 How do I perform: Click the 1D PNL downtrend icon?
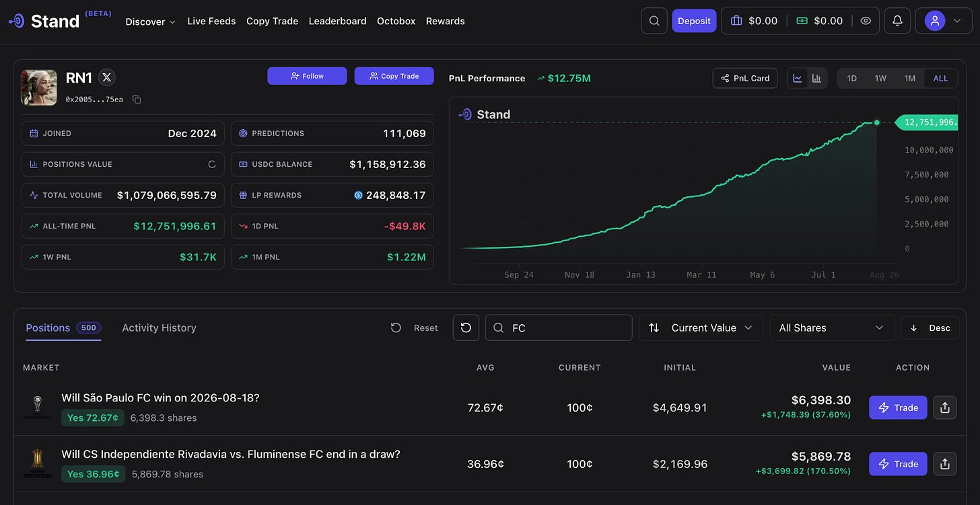click(x=243, y=226)
